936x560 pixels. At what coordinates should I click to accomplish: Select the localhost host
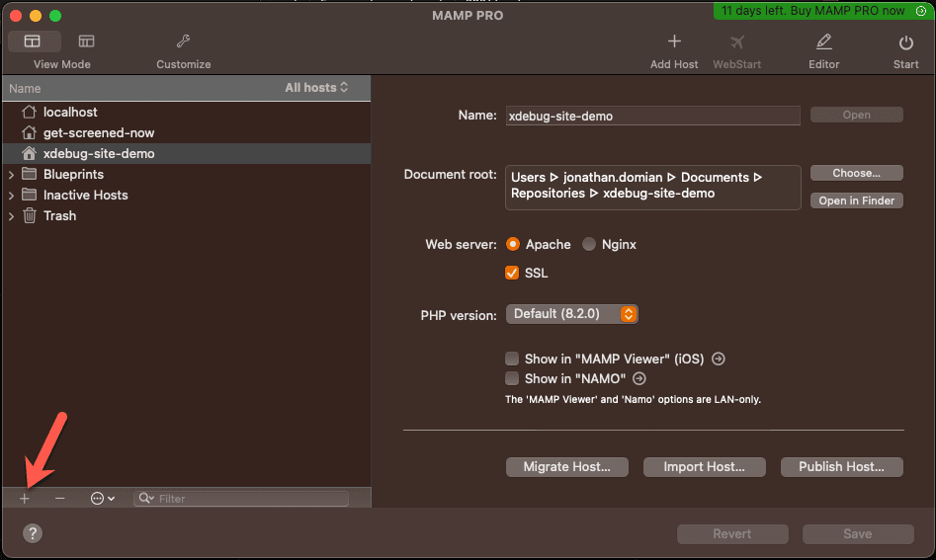pyautogui.click(x=186, y=113)
